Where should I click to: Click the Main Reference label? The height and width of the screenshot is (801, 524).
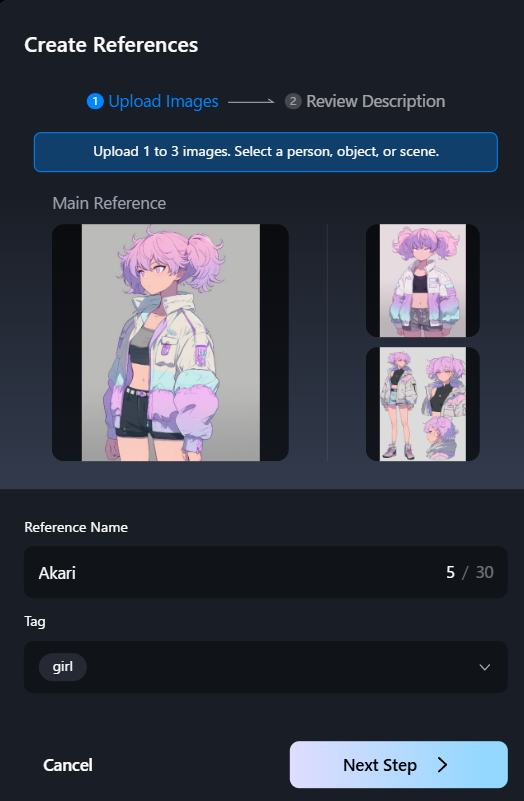[109, 203]
